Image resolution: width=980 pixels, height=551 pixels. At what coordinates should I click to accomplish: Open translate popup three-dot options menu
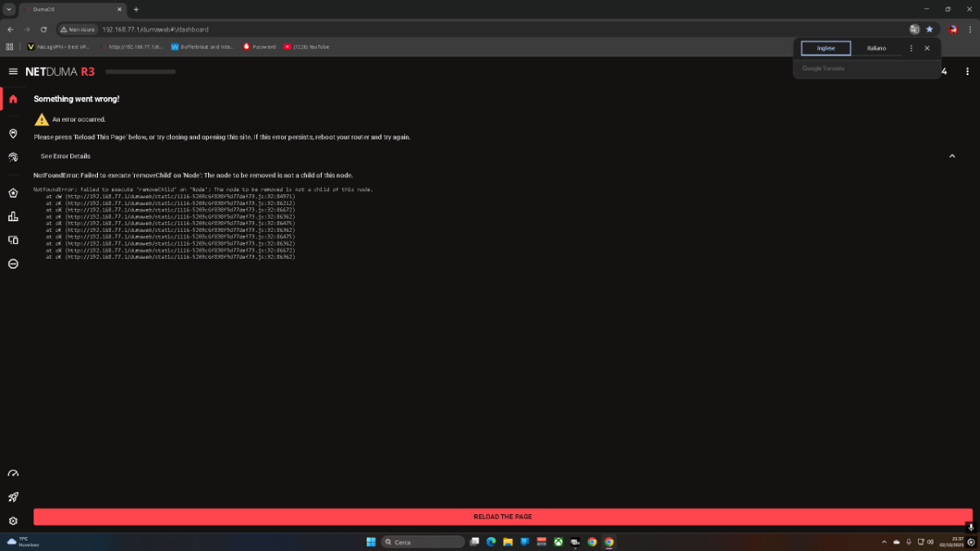(x=911, y=48)
